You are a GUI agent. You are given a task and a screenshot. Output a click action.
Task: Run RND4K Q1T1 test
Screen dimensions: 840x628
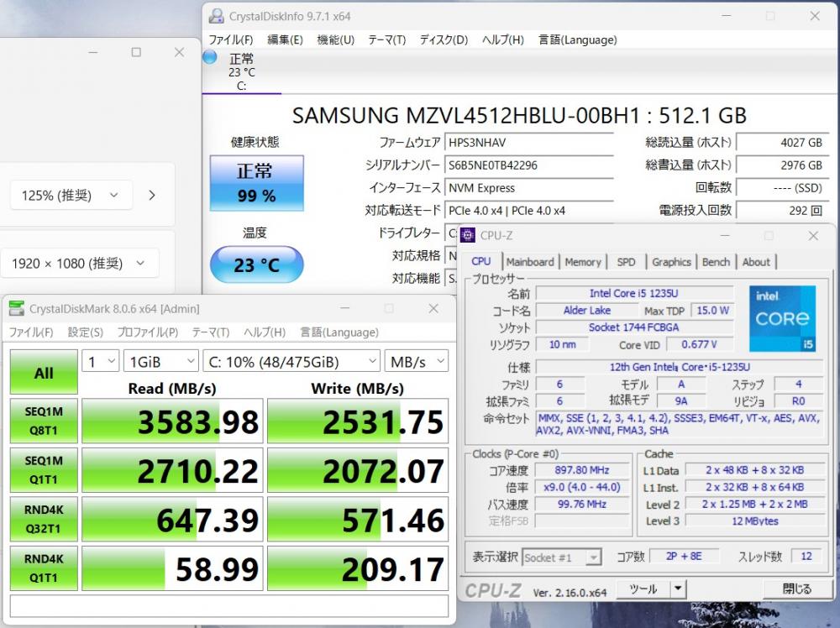44,568
